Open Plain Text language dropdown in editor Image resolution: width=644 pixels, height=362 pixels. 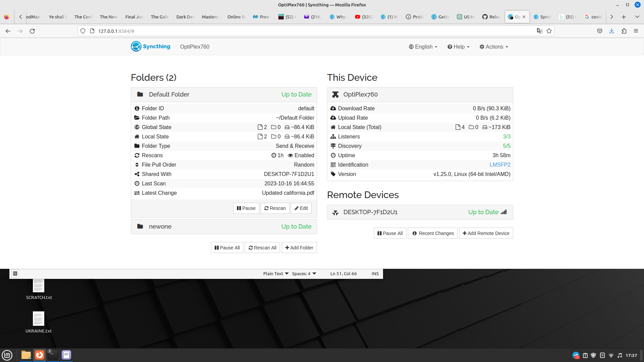point(276,274)
